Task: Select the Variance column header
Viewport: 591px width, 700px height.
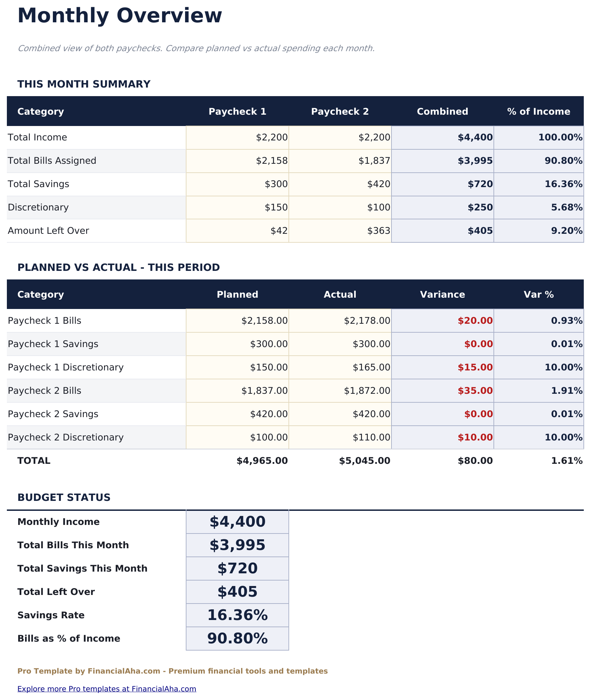Action: coord(442,294)
